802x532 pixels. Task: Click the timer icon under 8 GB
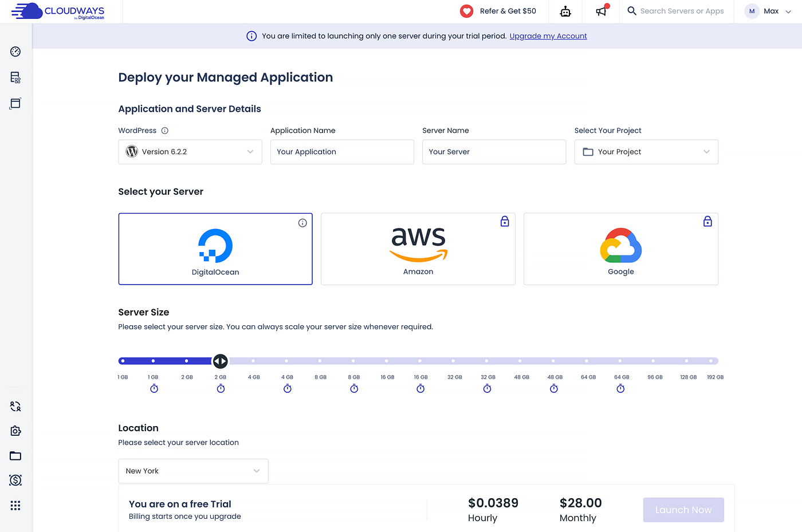pos(354,388)
